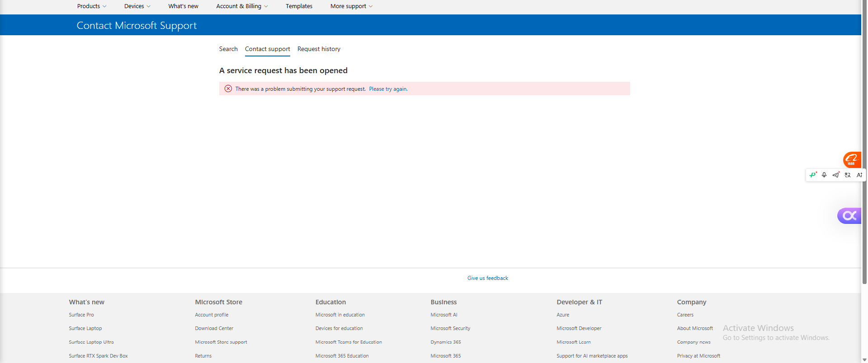The image size is (868, 363).
Task: Open the Templates menu item
Action: tap(299, 6)
